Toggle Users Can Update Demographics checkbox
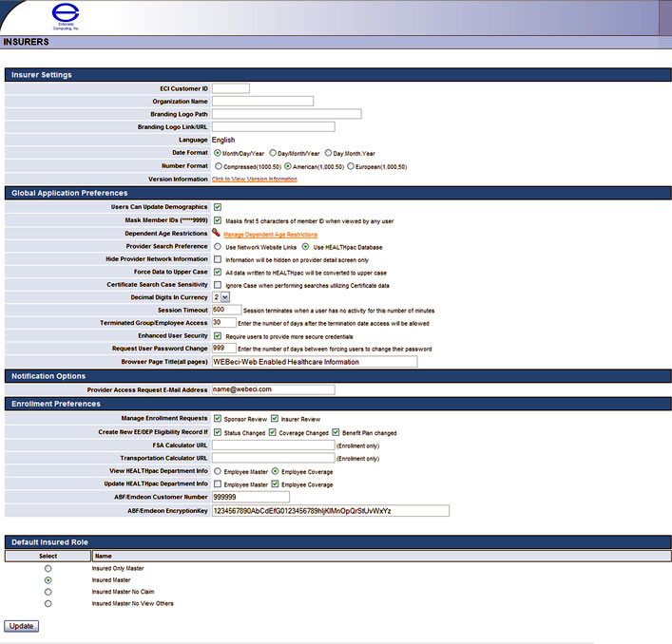This screenshot has width=672, height=644. click(x=218, y=206)
